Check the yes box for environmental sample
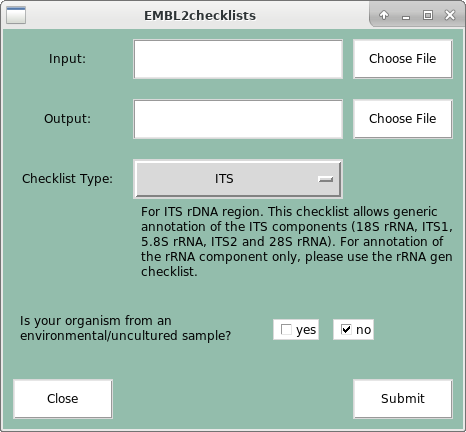 click(x=286, y=330)
